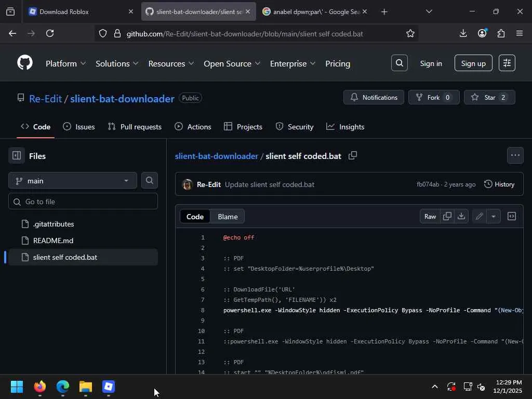Click the GitHub logo home icon
The width and height of the screenshot is (532, 399).
(25, 63)
